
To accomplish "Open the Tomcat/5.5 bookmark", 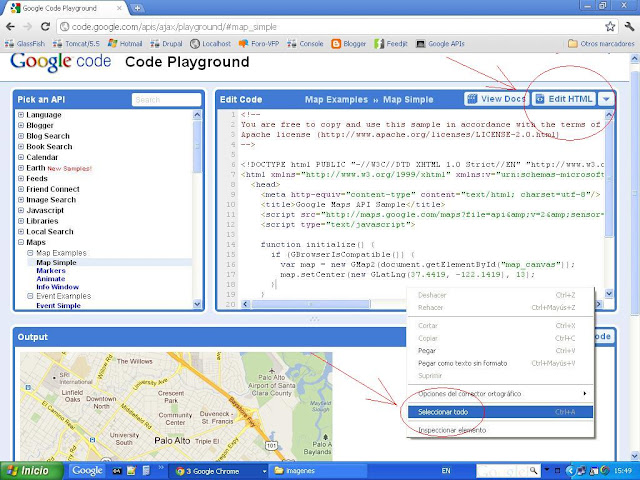I will click(77, 44).
